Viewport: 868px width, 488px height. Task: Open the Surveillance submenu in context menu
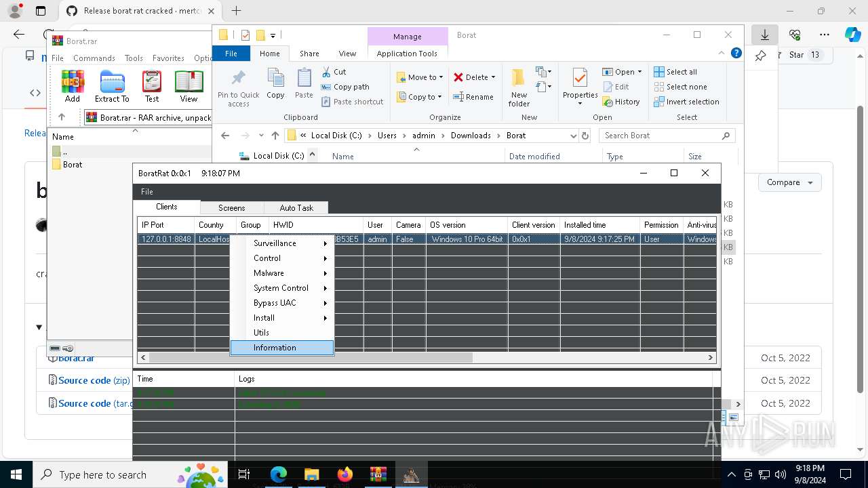pyautogui.click(x=282, y=243)
